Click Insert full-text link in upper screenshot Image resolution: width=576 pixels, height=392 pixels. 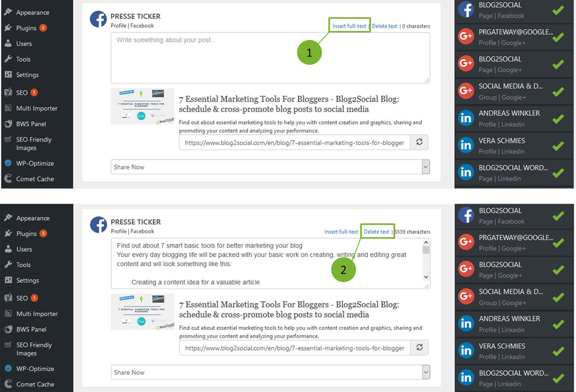tap(349, 26)
